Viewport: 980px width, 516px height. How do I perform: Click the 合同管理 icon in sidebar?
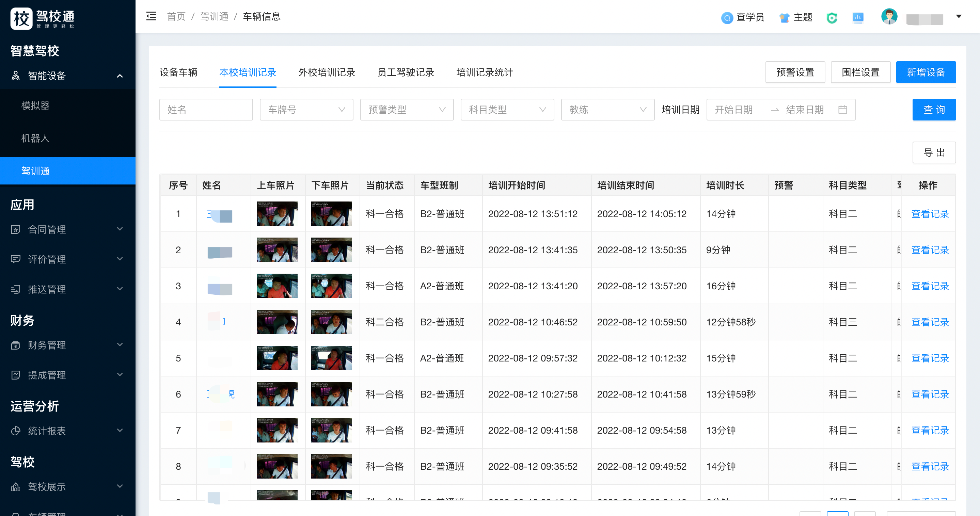[16, 229]
